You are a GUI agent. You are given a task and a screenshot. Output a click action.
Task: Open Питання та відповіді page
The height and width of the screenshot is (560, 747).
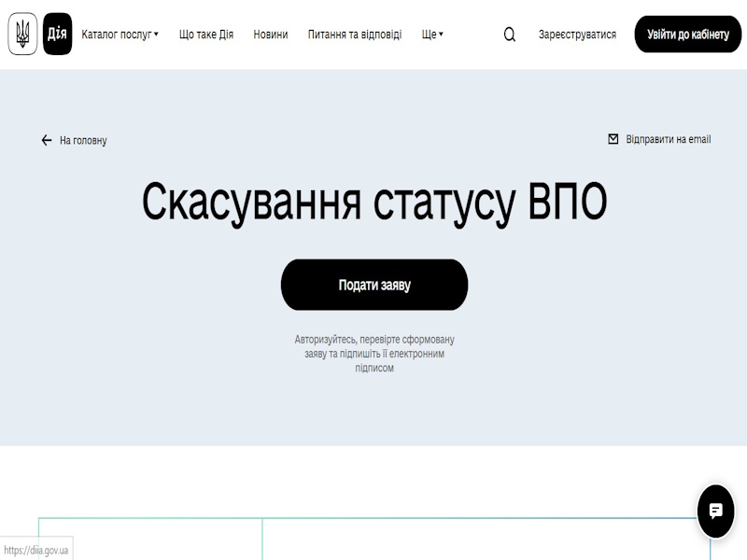(x=355, y=35)
